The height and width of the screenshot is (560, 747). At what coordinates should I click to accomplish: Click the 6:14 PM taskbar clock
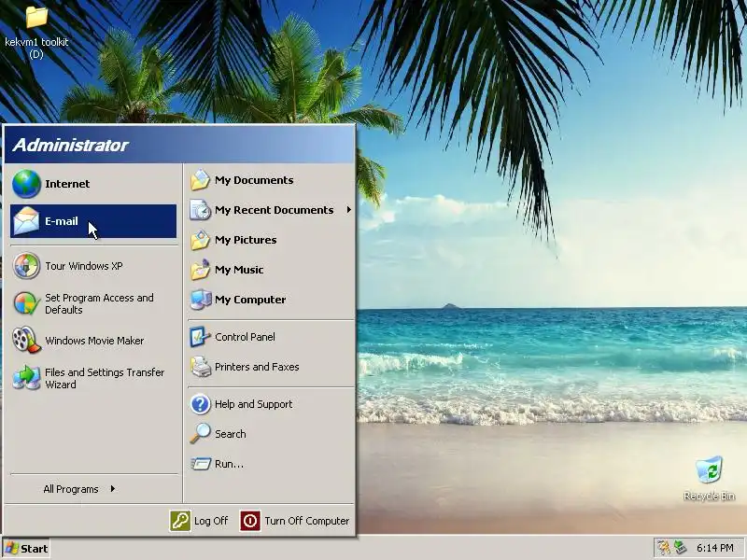tap(714, 548)
